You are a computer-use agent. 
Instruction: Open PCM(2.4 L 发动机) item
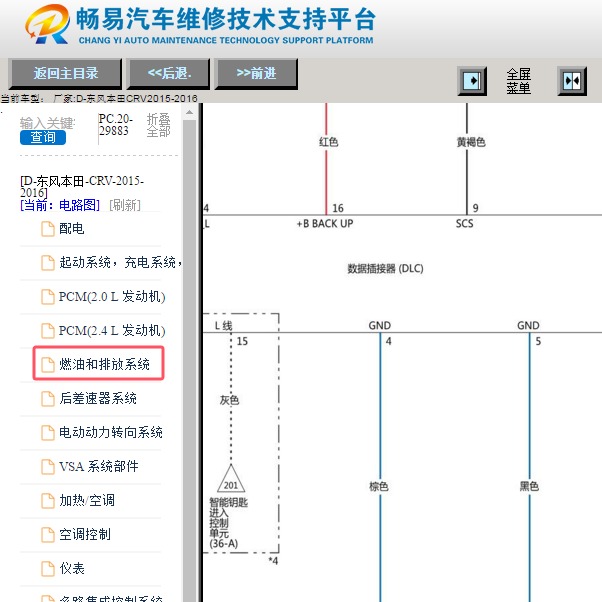pyautogui.click(x=112, y=330)
